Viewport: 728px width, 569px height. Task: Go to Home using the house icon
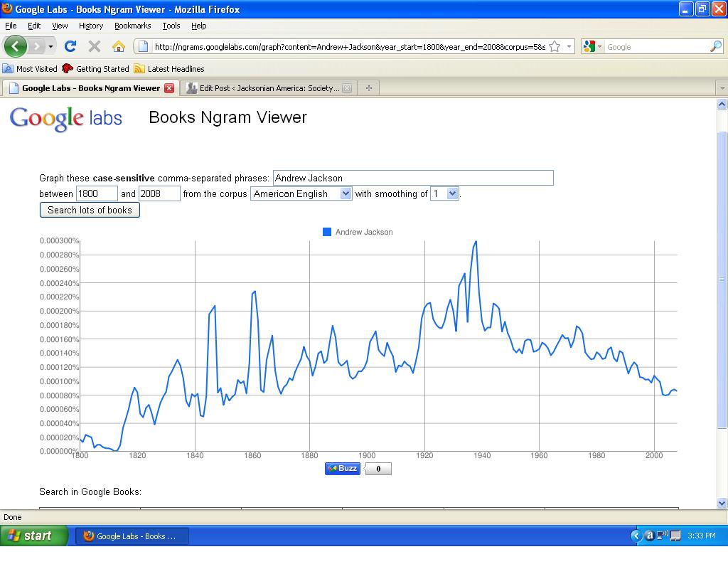pyautogui.click(x=119, y=46)
